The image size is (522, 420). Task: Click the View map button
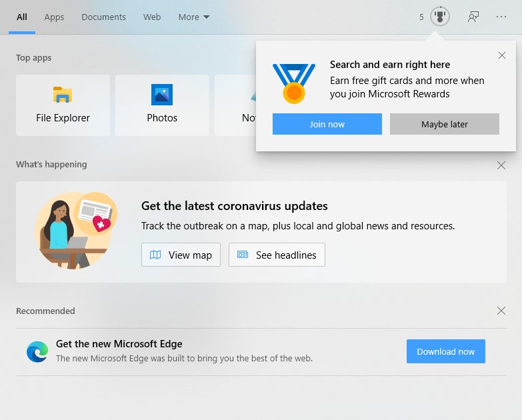181,255
